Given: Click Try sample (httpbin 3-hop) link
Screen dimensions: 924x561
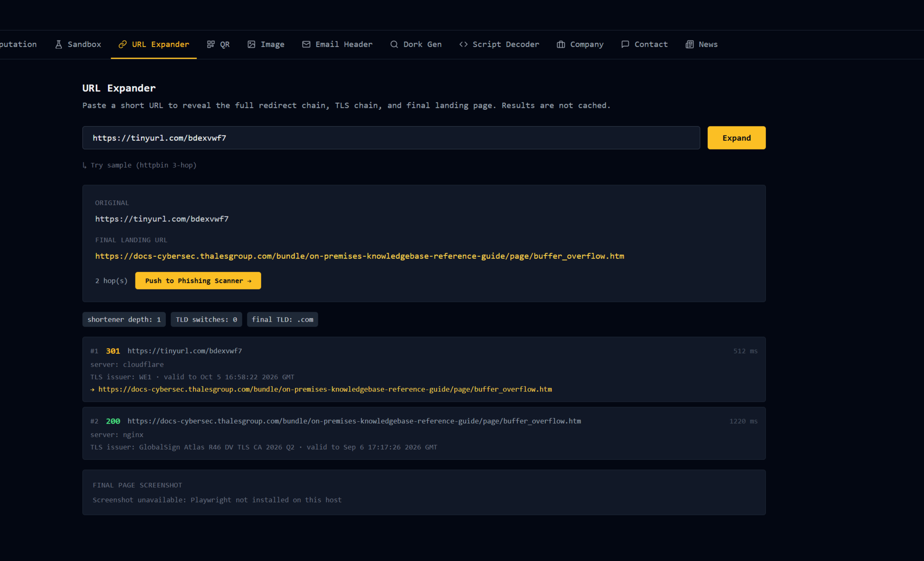Looking at the screenshot, I should 139,165.
